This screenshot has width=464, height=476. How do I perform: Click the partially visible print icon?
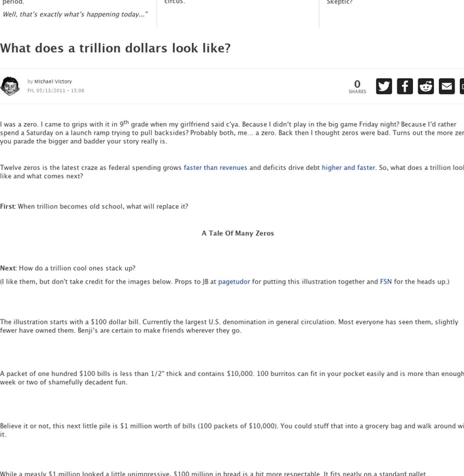(462, 86)
